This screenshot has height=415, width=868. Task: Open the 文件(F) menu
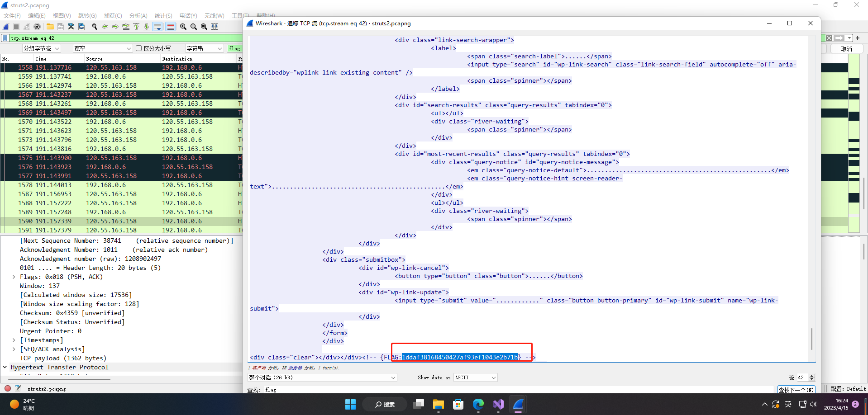click(x=12, y=15)
